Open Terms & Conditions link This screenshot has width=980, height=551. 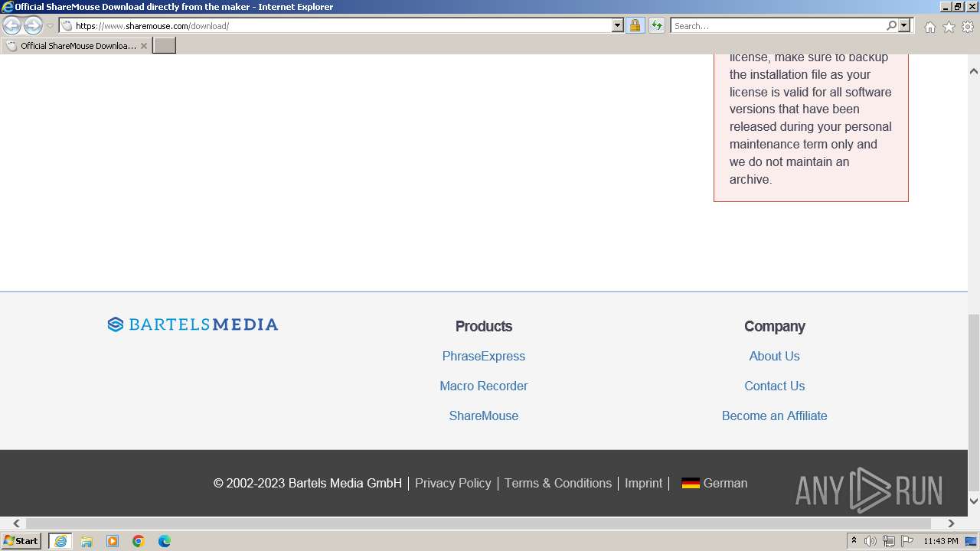pos(558,483)
